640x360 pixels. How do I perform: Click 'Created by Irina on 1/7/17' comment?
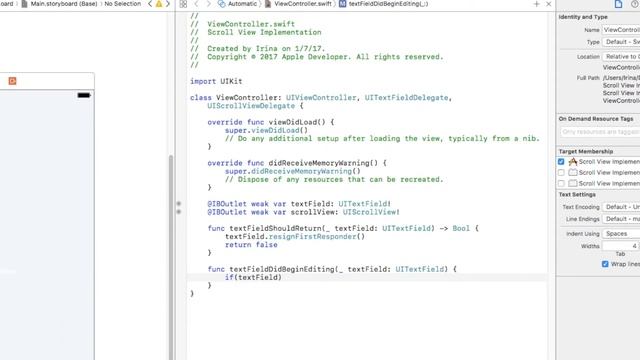click(x=266, y=49)
